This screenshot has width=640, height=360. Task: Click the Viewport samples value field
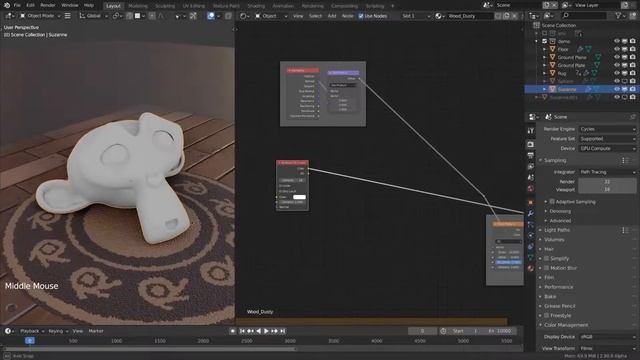point(607,190)
